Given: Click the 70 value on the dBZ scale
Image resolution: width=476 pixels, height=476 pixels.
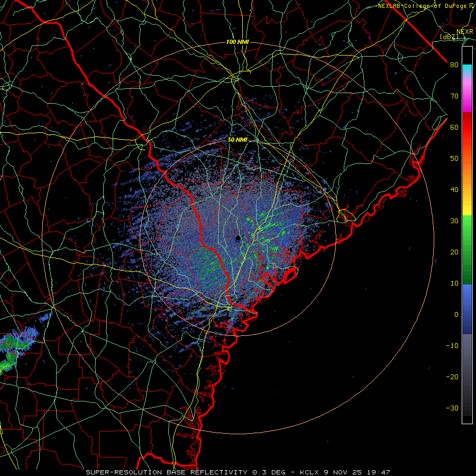Looking at the screenshot, I should [x=454, y=96].
